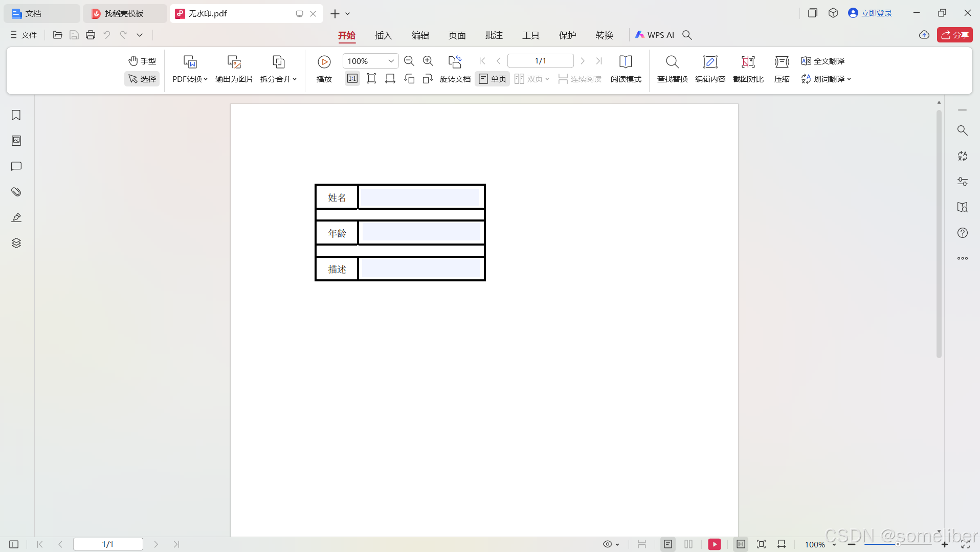This screenshot has width=980, height=552.
Task: Fit page width icon in toolbar
Action: (390, 78)
